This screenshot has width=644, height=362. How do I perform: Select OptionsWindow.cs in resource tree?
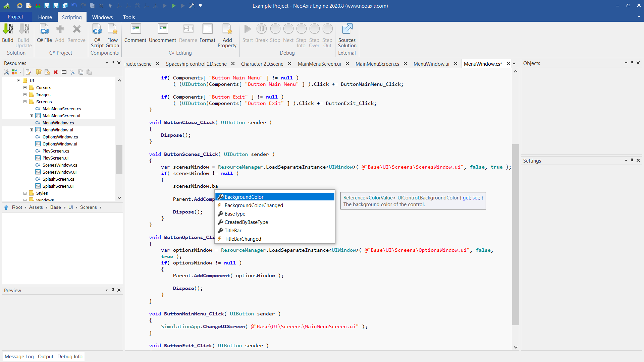pyautogui.click(x=60, y=137)
